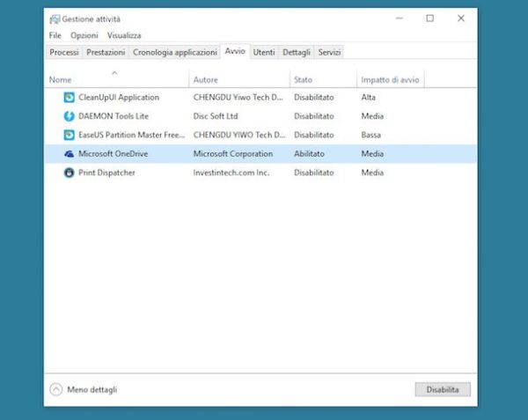Open Cronologia applicazioni tab
This screenshot has height=420, width=528.
(174, 53)
